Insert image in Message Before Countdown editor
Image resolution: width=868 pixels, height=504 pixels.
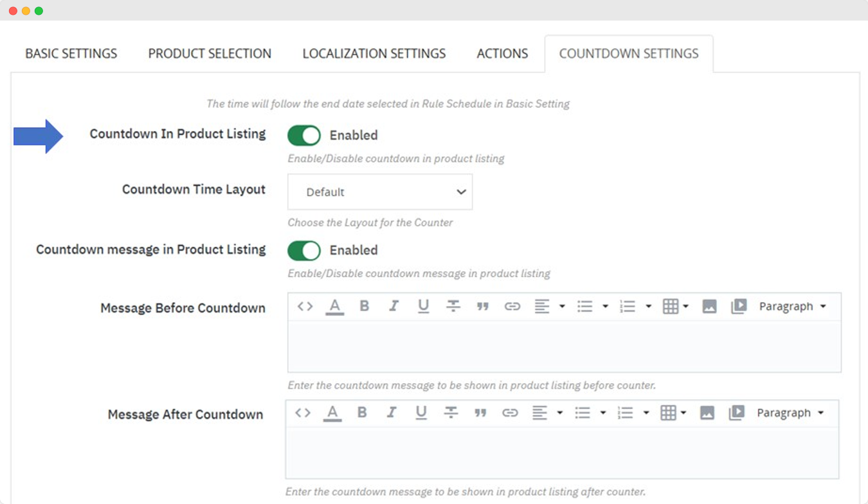click(709, 307)
